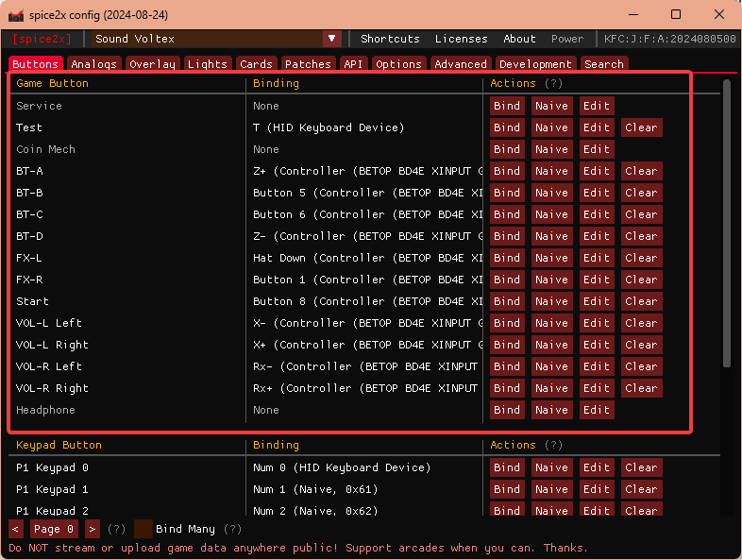This screenshot has width=742, height=560.
Task: Switch to the Analogs tab
Action: [x=94, y=64]
